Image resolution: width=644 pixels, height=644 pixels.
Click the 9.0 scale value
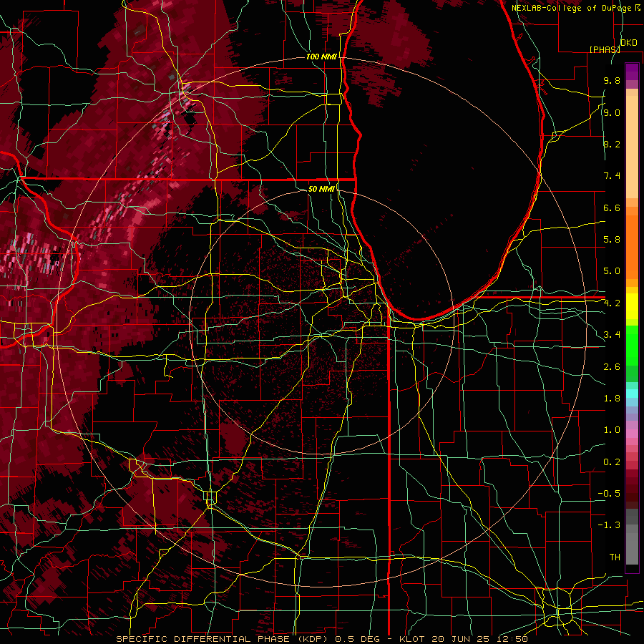click(x=612, y=112)
